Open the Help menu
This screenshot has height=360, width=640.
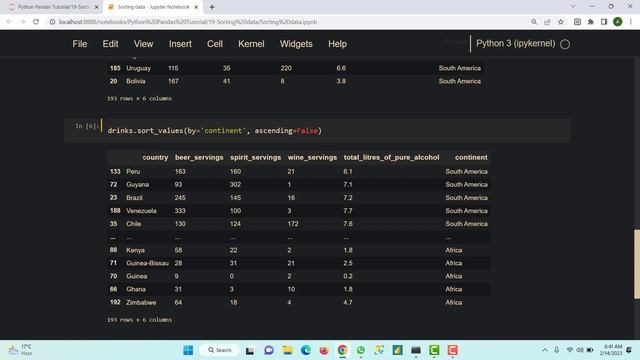pos(337,44)
